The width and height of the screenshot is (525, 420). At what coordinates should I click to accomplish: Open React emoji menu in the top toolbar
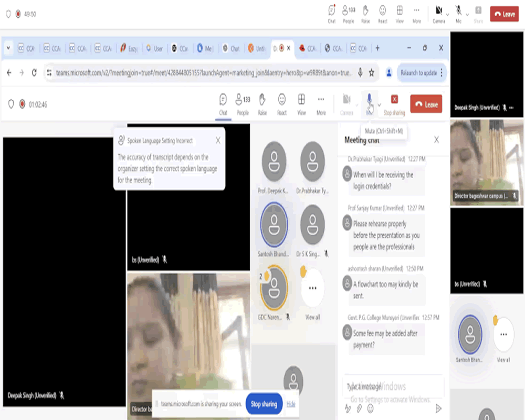[x=383, y=13]
